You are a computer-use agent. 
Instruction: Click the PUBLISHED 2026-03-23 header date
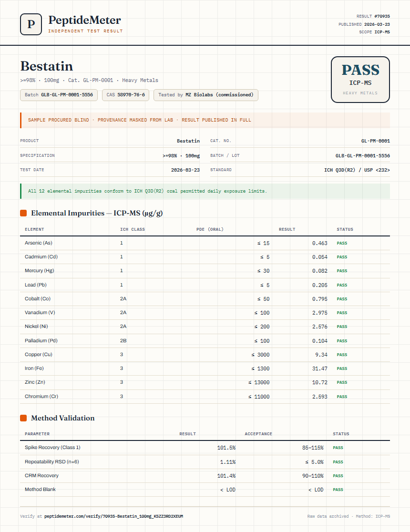(x=364, y=24)
